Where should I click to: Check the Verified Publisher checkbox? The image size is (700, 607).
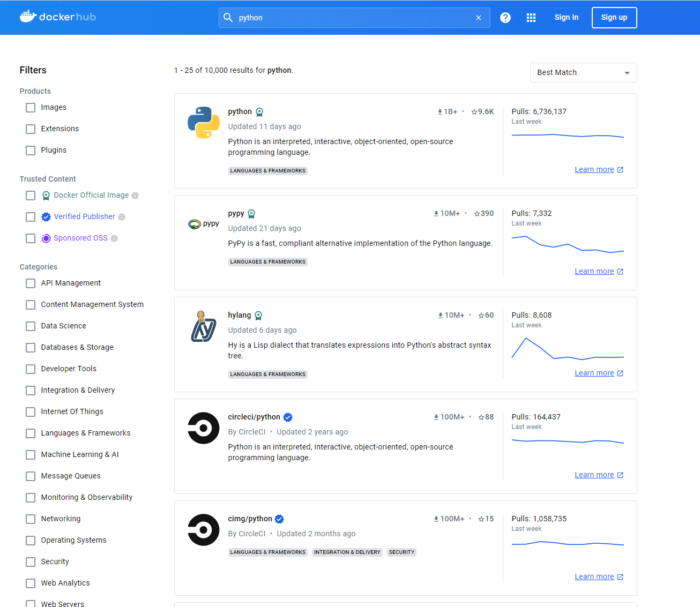(x=31, y=217)
